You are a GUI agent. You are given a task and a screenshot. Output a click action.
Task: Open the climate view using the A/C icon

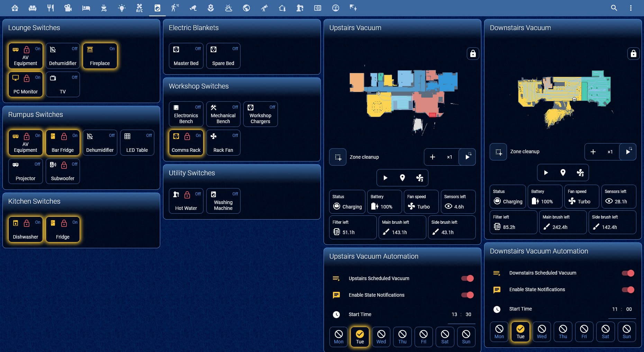pyautogui.click(x=140, y=8)
